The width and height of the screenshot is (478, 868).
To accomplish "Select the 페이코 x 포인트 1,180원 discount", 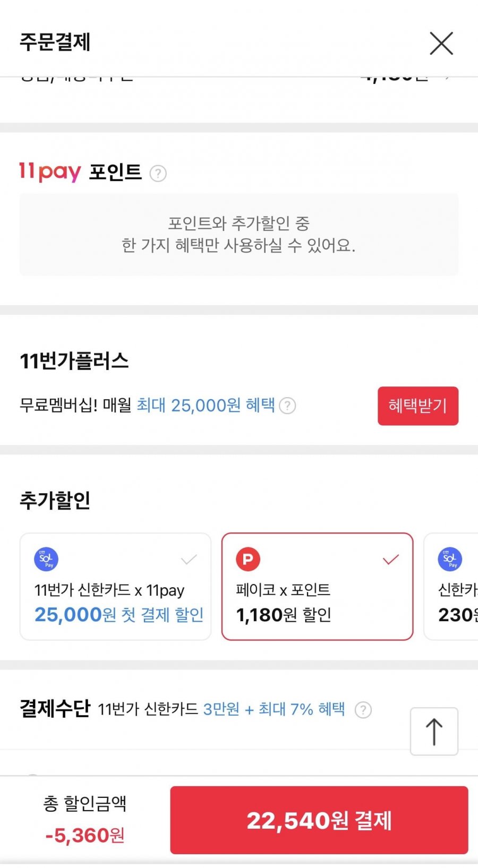I will [x=317, y=586].
